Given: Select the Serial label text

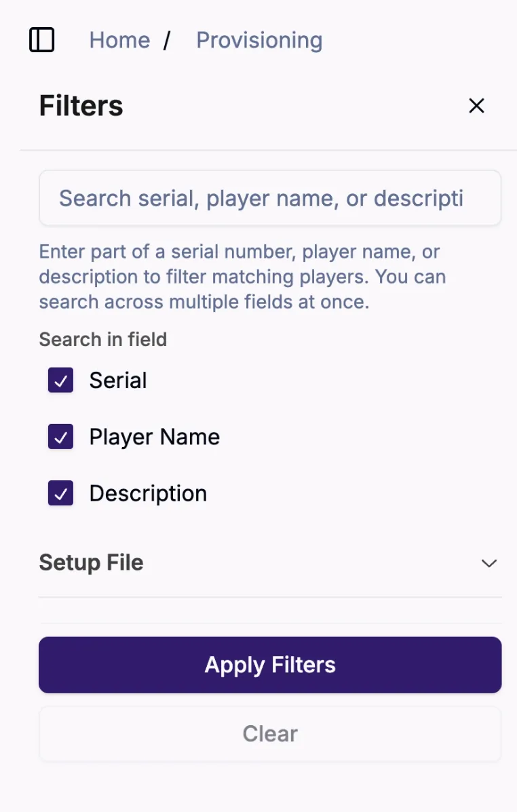Looking at the screenshot, I should pos(118,380).
